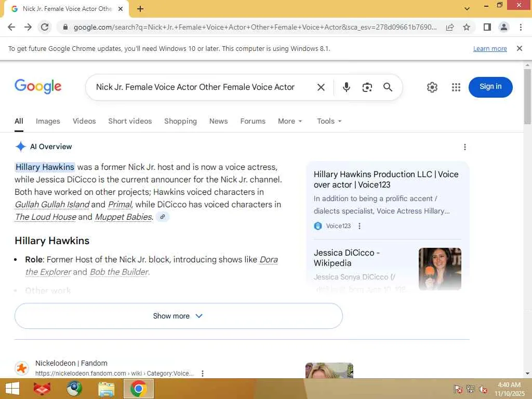View site information via lock icon
Viewport: 532px width, 399px height.
(x=65, y=27)
